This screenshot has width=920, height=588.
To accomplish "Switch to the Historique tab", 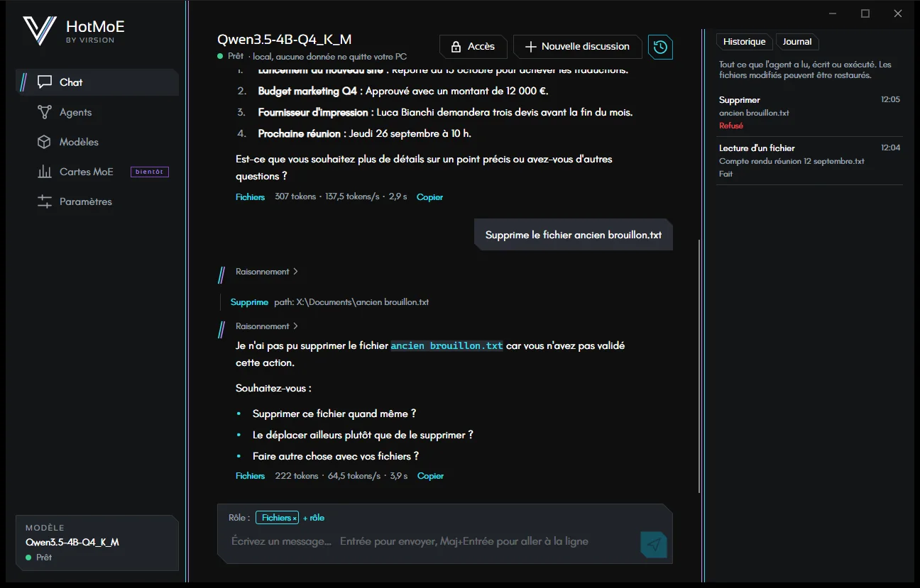I will [745, 42].
